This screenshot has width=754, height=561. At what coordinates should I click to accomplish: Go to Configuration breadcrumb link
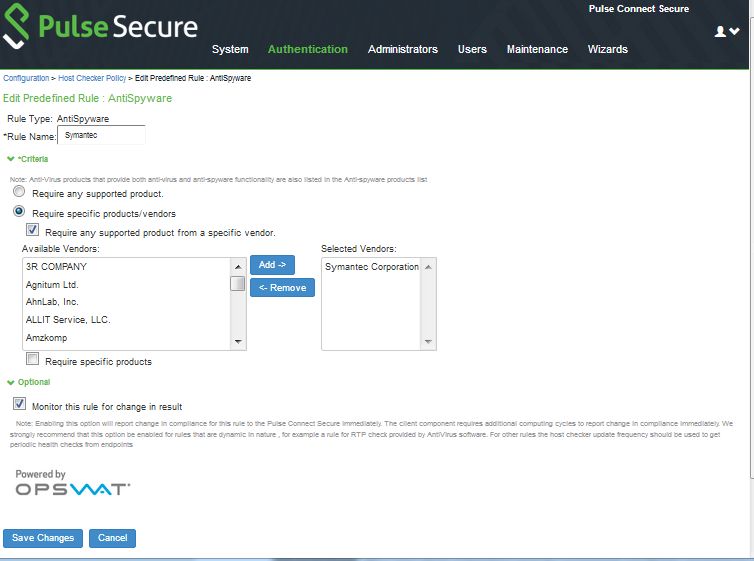(26, 78)
